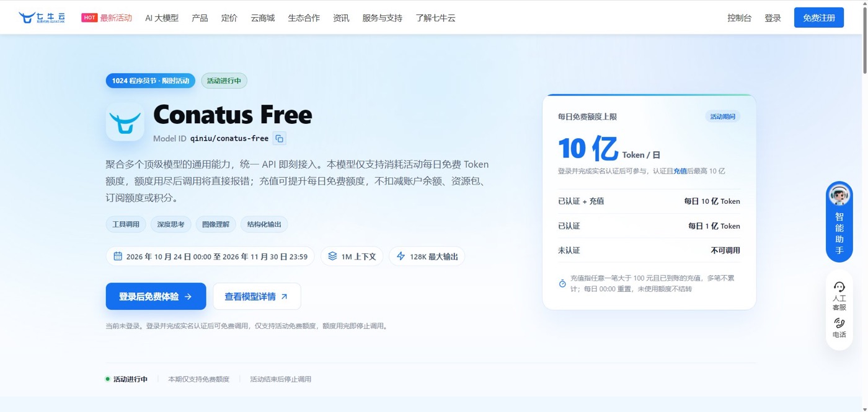The height and width of the screenshot is (412, 868).
Task: Click the 工具调用 capability tag
Action: click(126, 224)
